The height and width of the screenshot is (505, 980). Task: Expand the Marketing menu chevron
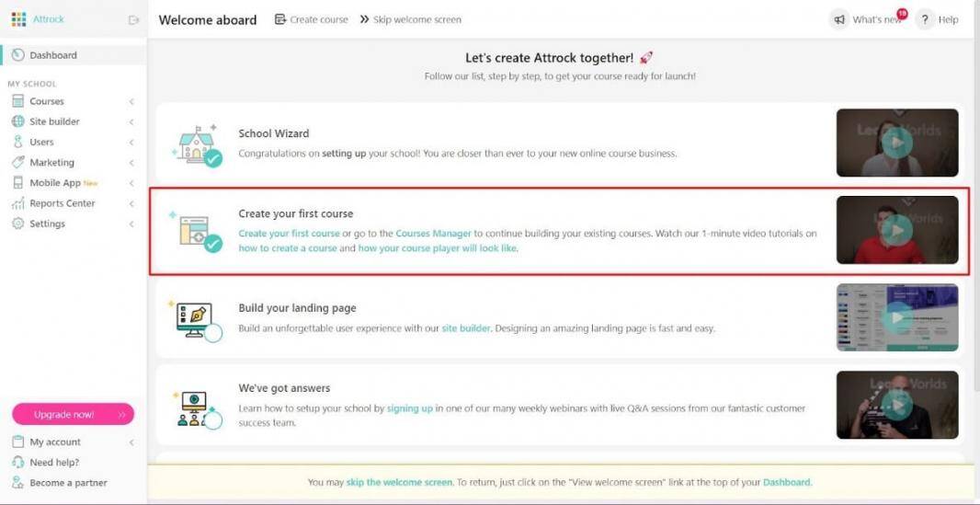click(131, 163)
